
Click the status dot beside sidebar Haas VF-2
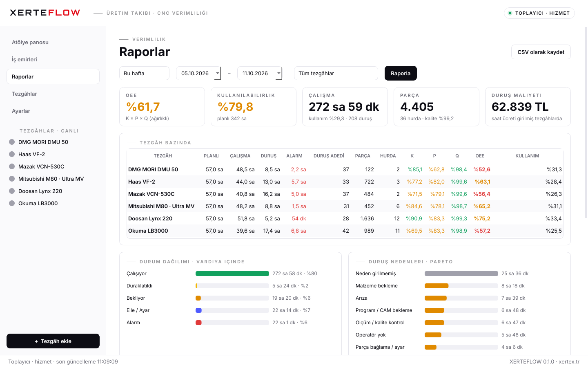[12, 154]
